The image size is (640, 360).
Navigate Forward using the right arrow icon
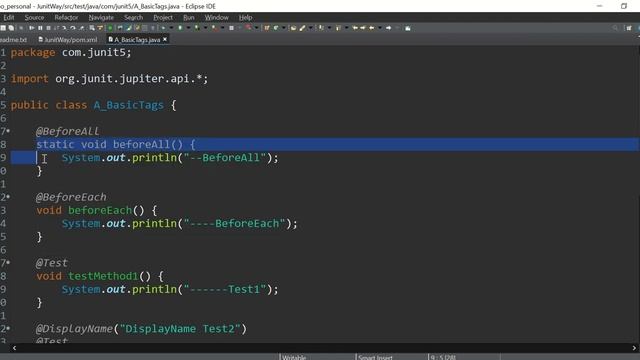(x=389, y=28)
